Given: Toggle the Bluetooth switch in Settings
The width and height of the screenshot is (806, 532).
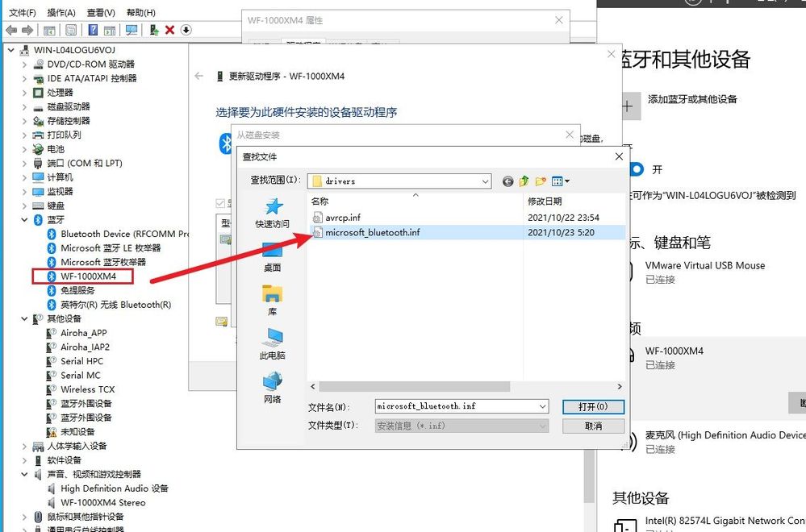Looking at the screenshot, I should [635, 169].
